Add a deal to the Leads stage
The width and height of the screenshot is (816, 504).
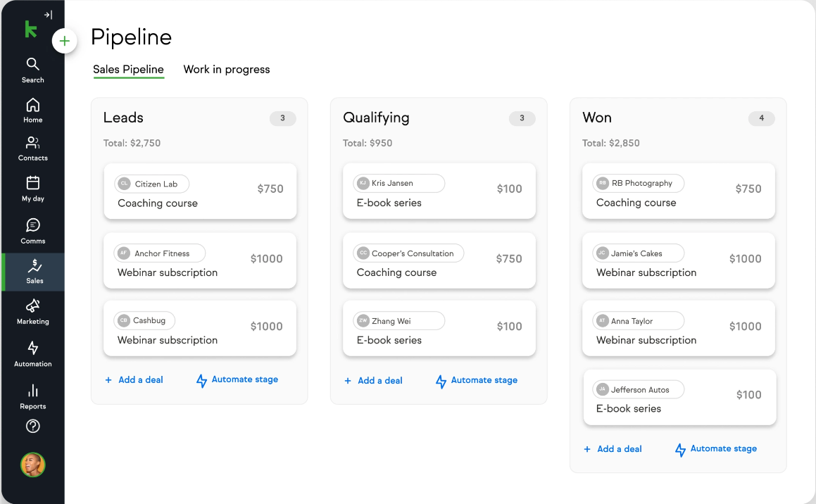[134, 379]
